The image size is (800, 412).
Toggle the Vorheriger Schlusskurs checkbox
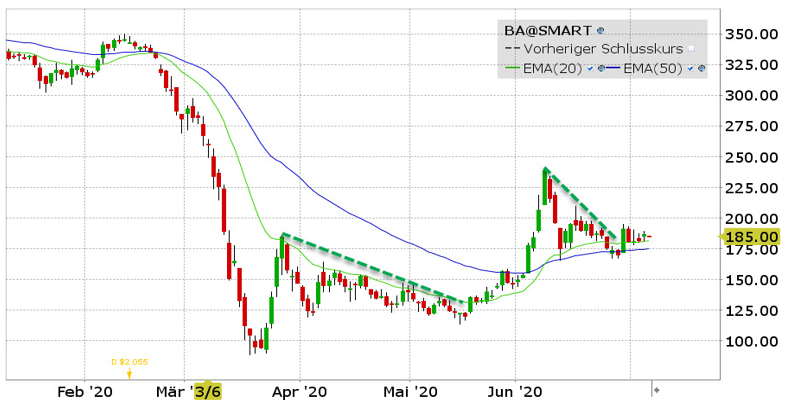pyautogui.click(x=691, y=49)
